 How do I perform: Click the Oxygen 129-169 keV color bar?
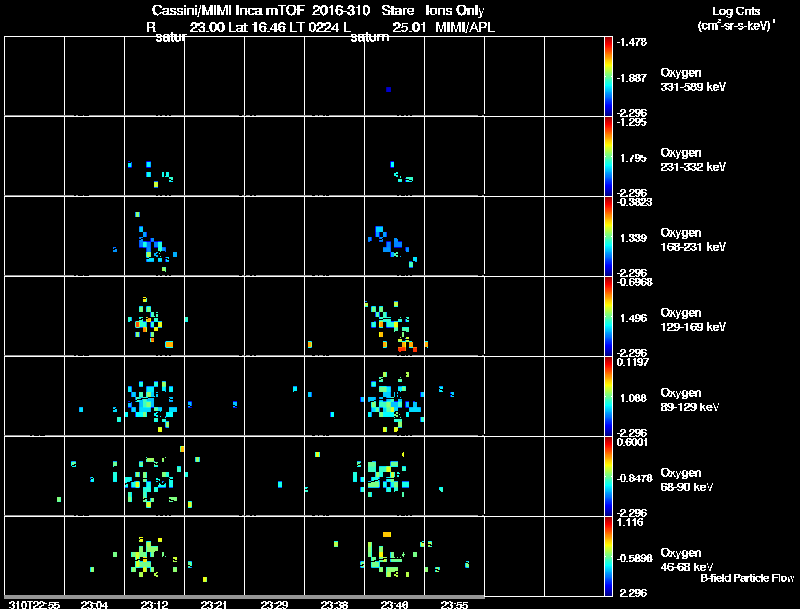click(x=608, y=316)
